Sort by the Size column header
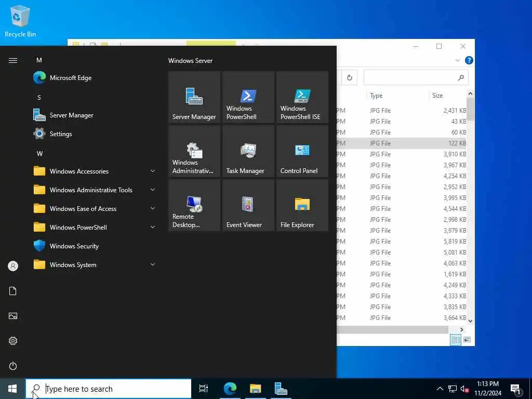The height and width of the screenshot is (399, 532). (447, 96)
